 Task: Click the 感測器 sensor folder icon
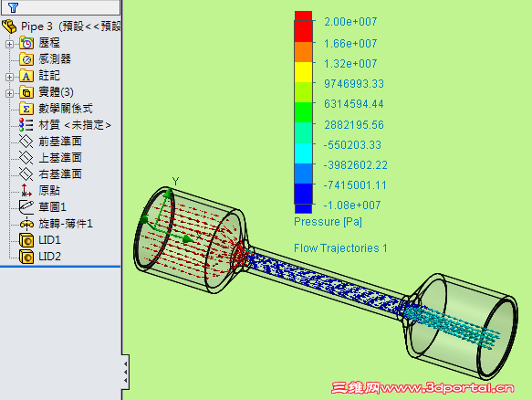[x=26, y=59]
